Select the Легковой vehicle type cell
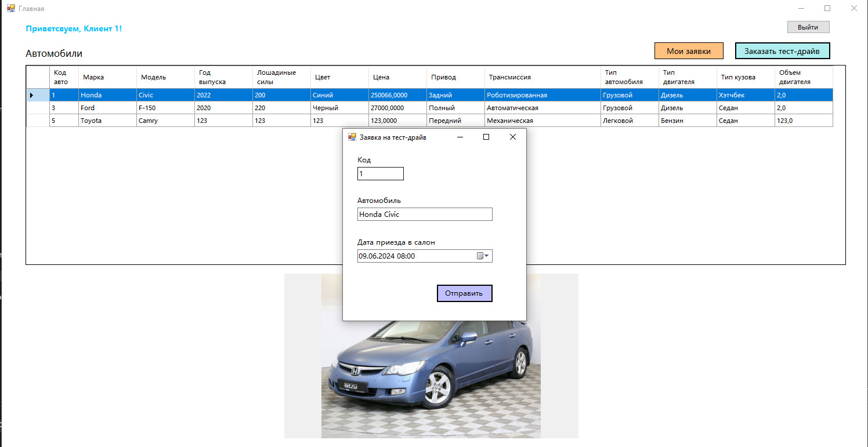Viewport: 868px width, 447px height. tap(630, 121)
